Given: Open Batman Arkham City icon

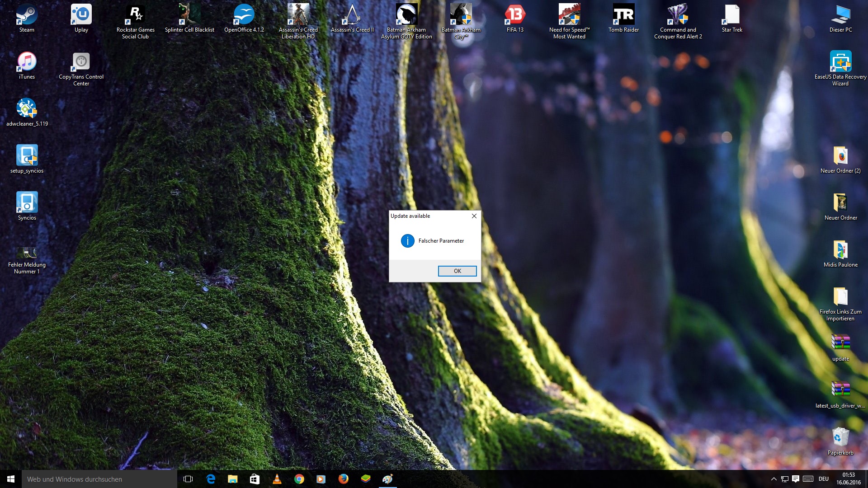Looking at the screenshot, I should pos(460,14).
